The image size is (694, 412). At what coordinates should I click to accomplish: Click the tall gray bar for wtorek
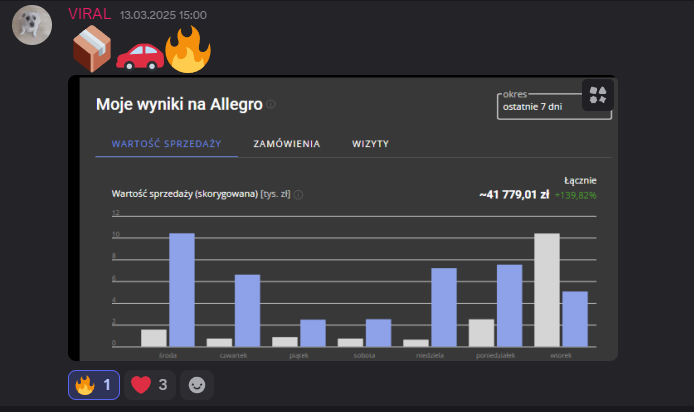pyautogui.click(x=547, y=289)
